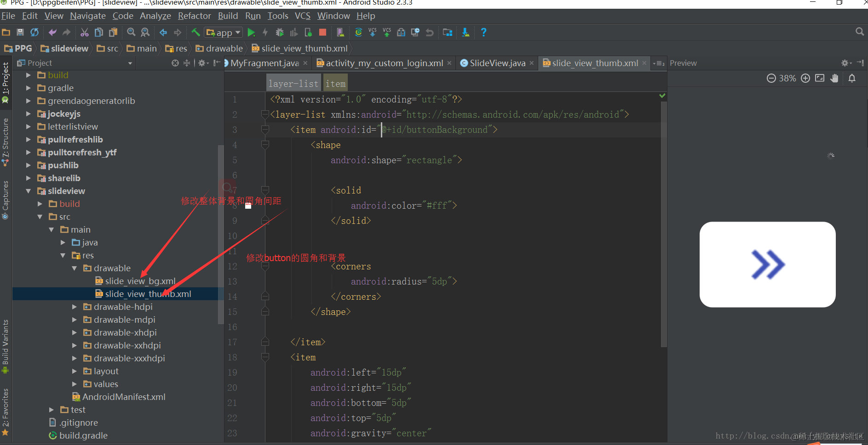Build the project with the hammer icon
Image resolution: width=868 pixels, height=445 pixels.
(x=196, y=32)
